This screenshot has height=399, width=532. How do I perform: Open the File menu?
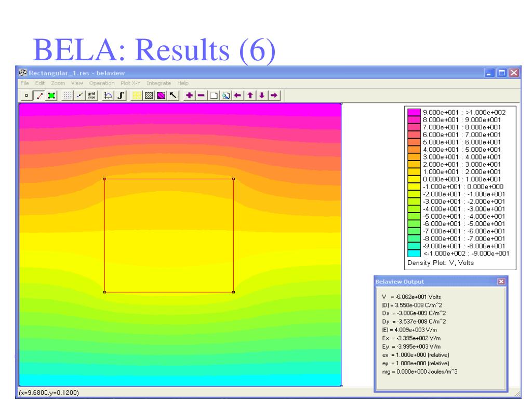[x=25, y=83]
